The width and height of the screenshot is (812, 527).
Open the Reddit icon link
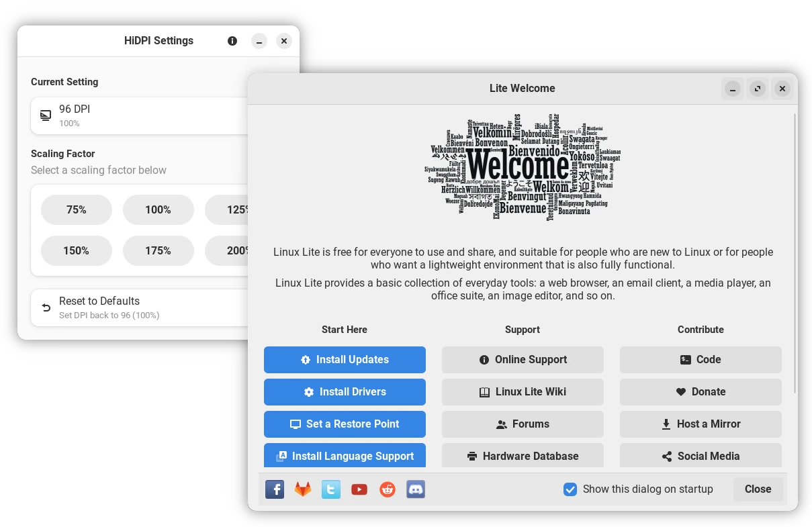[388, 489]
